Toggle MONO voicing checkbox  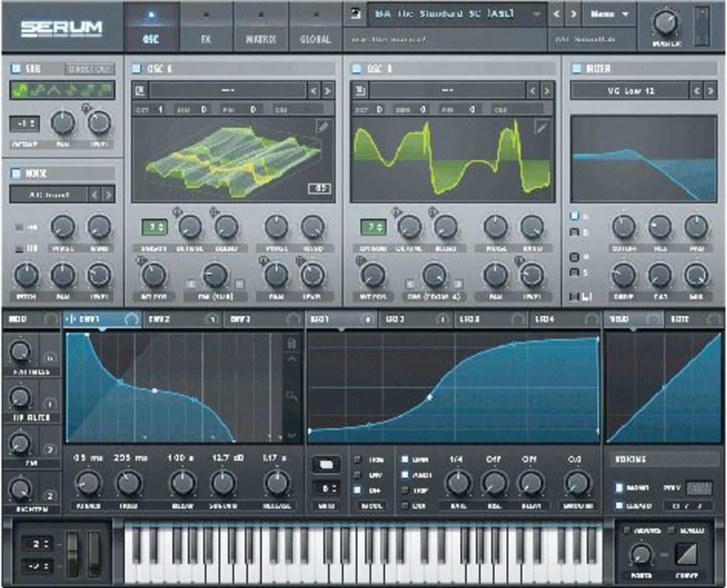620,487
